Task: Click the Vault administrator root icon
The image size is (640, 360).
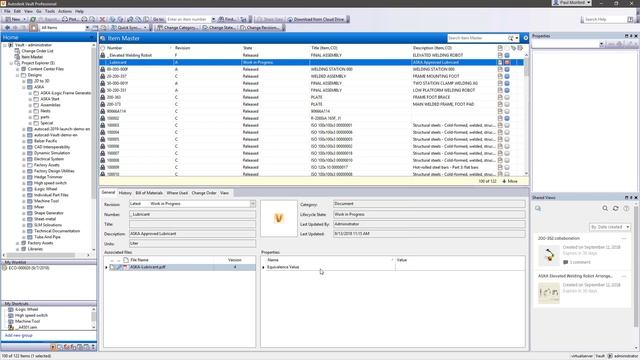Action: [11, 45]
